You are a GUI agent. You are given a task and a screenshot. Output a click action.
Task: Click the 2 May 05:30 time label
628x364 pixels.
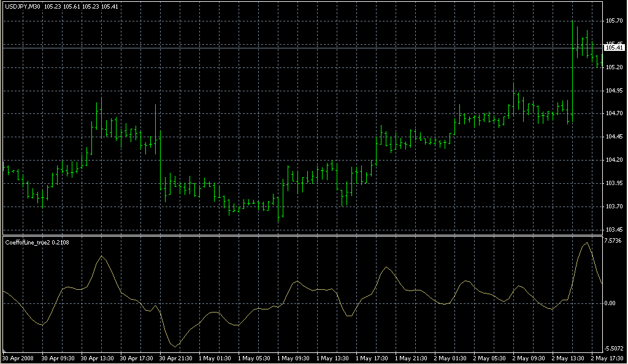(489, 358)
